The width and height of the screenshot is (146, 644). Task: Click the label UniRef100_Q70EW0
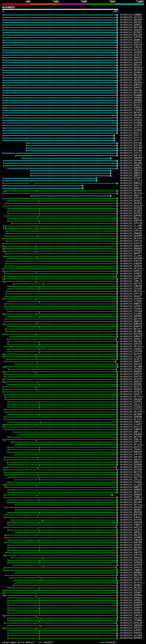(x=131, y=123)
